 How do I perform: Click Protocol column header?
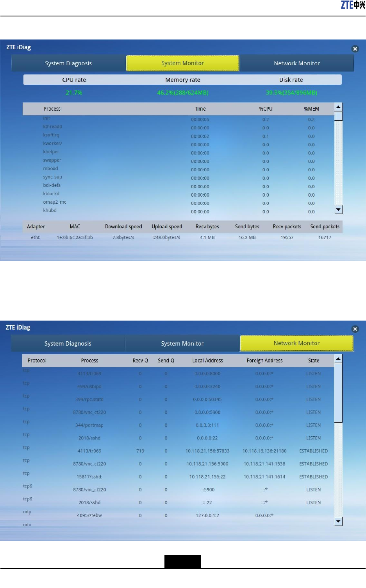point(37,360)
